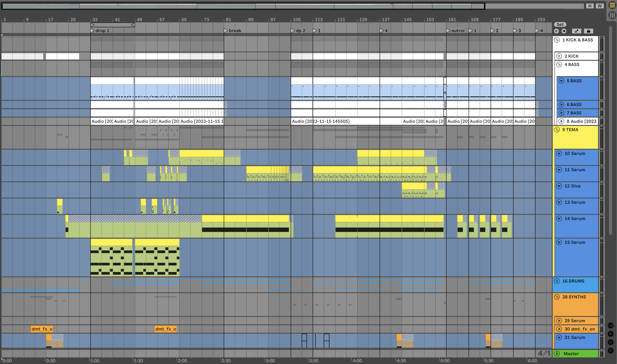Select the '28 SYNTHS' group title

574,297
